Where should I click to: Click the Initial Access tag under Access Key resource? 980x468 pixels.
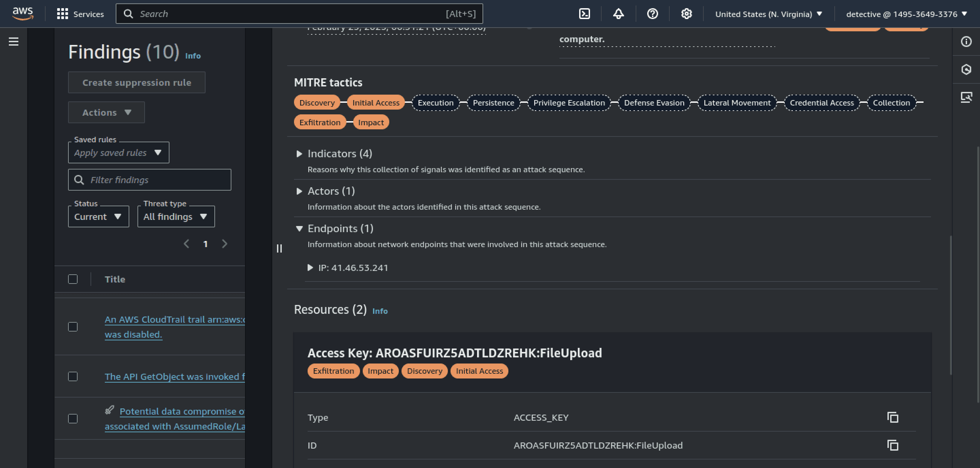point(479,371)
